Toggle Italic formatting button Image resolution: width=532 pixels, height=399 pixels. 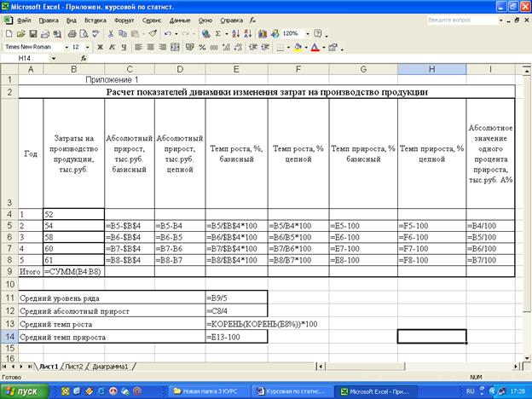pos(112,47)
